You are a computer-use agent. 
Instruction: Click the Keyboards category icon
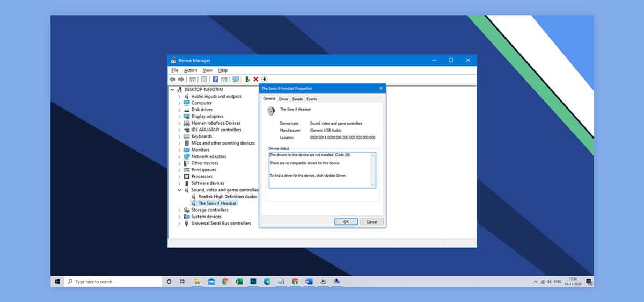click(186, 136)
